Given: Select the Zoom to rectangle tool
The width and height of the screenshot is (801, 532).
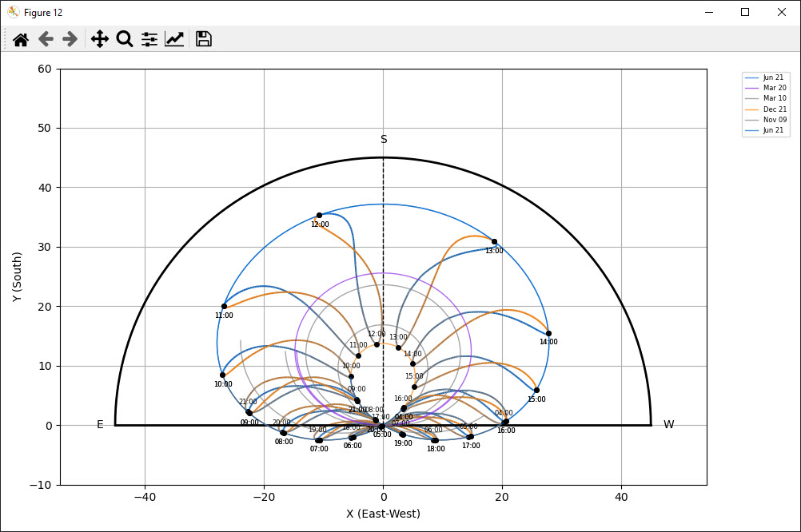Looking at the screenshot, I should [x=125, y=39].
